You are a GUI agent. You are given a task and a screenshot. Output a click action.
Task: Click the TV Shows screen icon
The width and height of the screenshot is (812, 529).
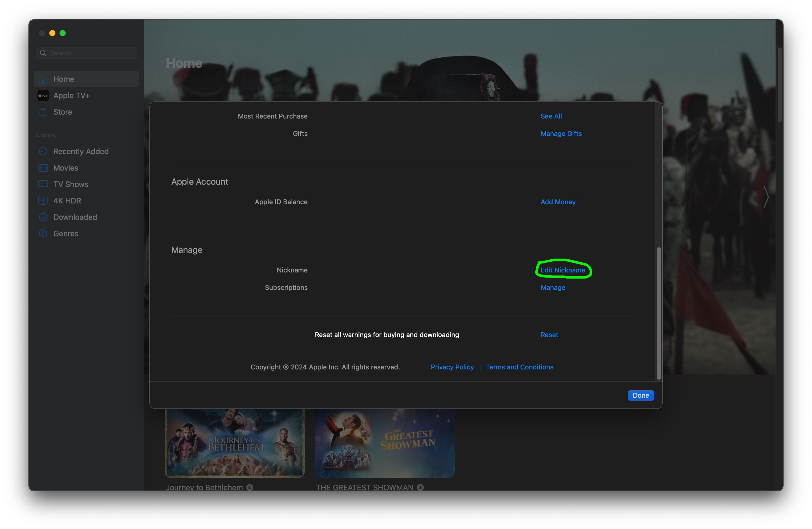click(43, 184)
